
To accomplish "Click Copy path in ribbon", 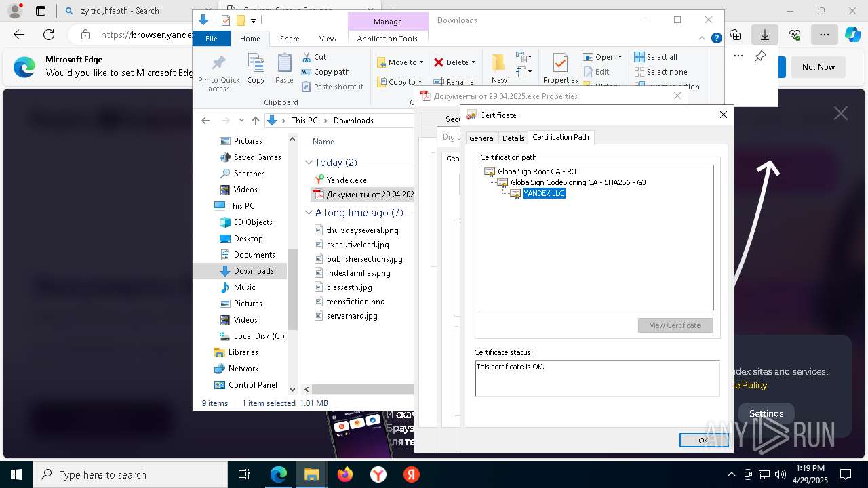I will pyautogui.click(x=325, y=72).
